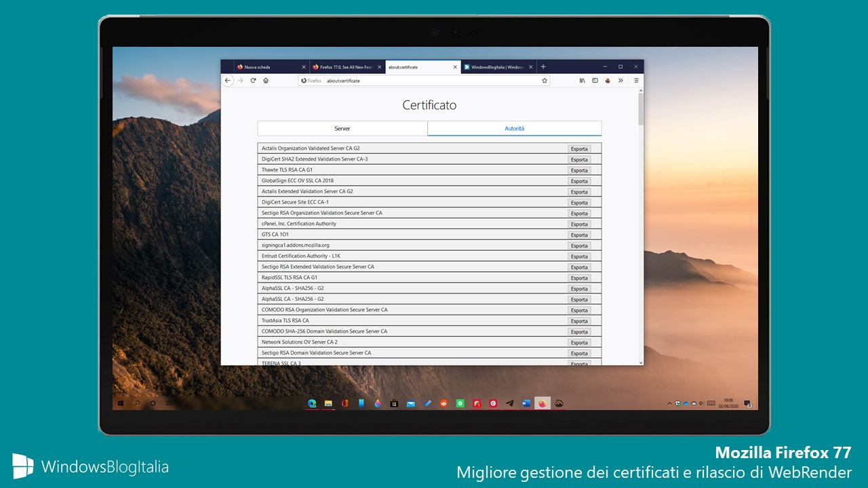Export RapidSSL TLS RSA CA G1

(x=579, y=278)
